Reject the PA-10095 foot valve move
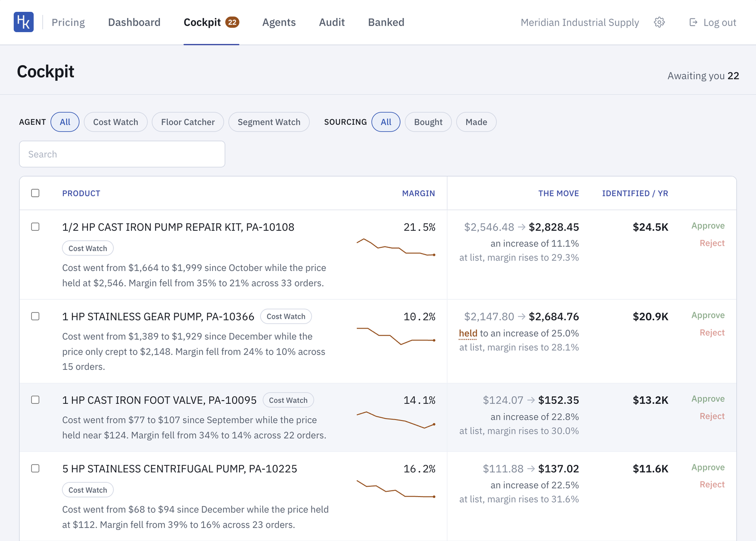Viewport: 756px width, 541px height. pyautogui.click(x=712, y=416)
